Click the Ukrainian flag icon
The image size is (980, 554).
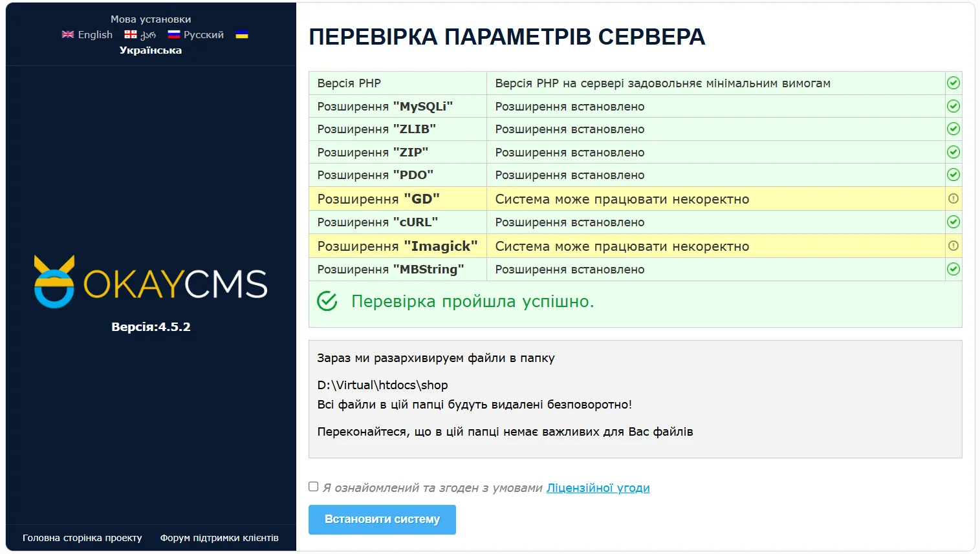click(x=242, y=34)
